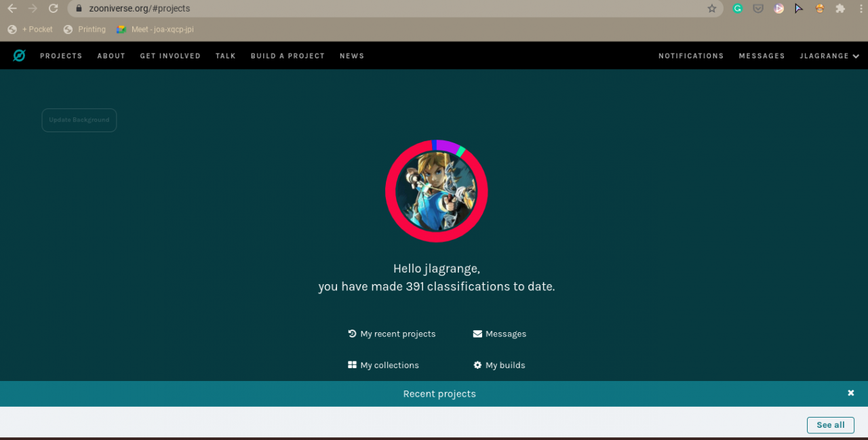Open MESSAGES in the top bar
Viewport: 868px width, 440px height.
(762, 56)
